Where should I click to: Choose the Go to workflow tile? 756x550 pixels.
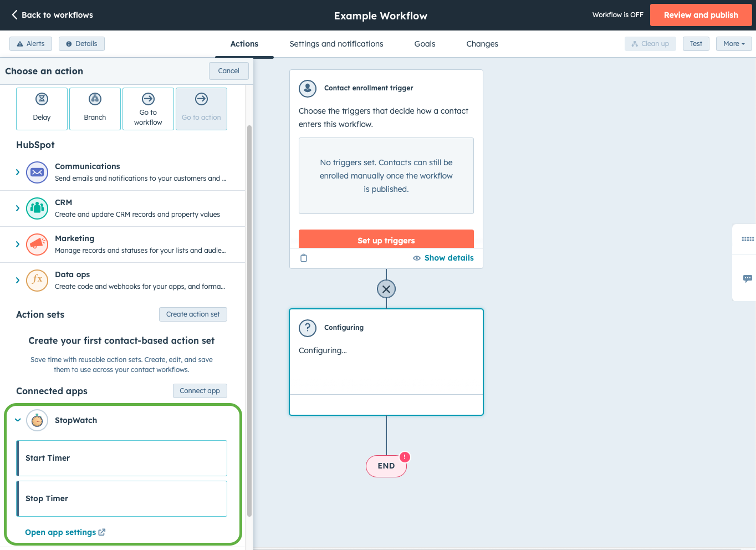[148, 109]
